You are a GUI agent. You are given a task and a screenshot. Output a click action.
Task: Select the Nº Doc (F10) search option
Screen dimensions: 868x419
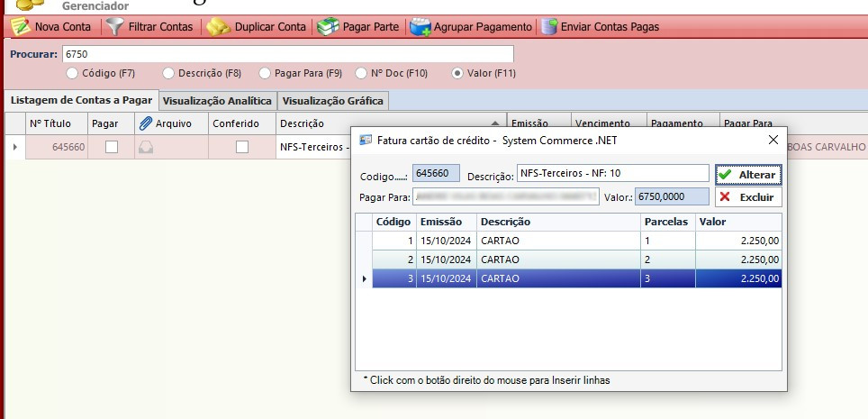(361, 73)
